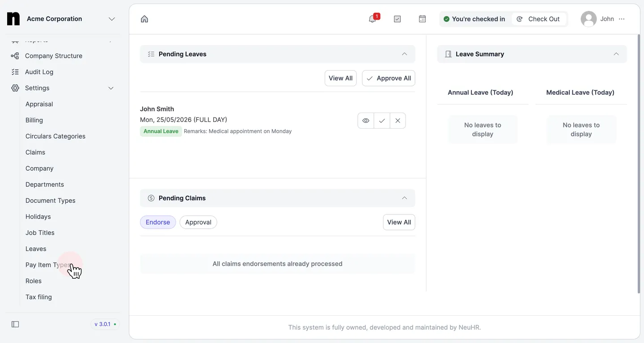The width and height of the screenshot is (644, 343).
Task: Open the calendar icon in header
Action: (x=422, y=19)
